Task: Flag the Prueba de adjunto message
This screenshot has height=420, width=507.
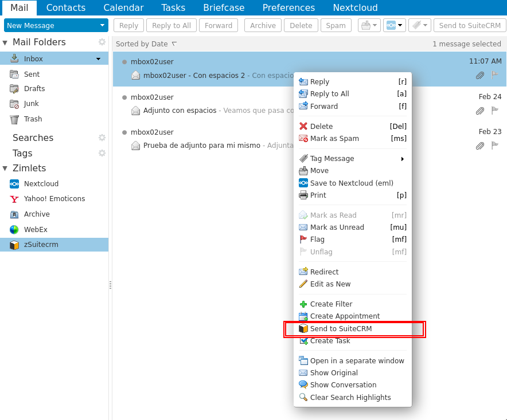Action: tap(495, 146)
